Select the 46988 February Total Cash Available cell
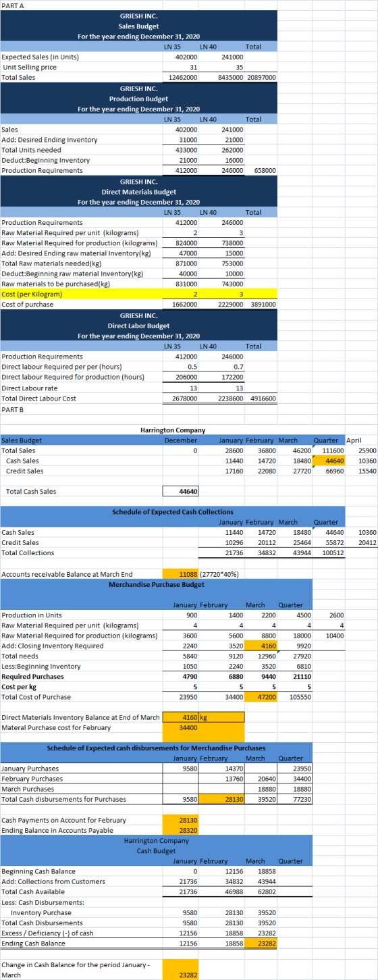This screenshot has width=378, height=980. pyautogui.click(x=233, y=892)
